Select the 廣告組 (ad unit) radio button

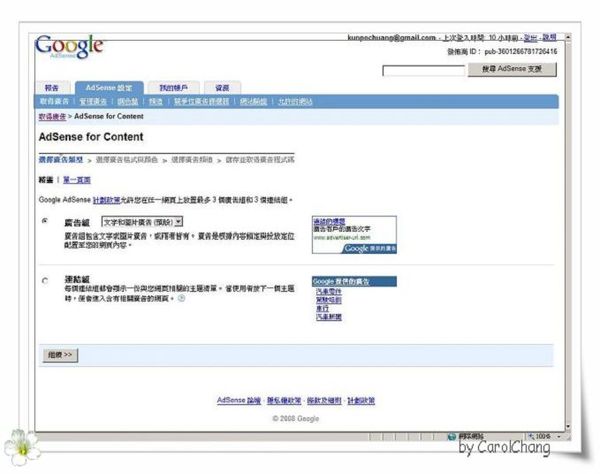coord(45,221)
